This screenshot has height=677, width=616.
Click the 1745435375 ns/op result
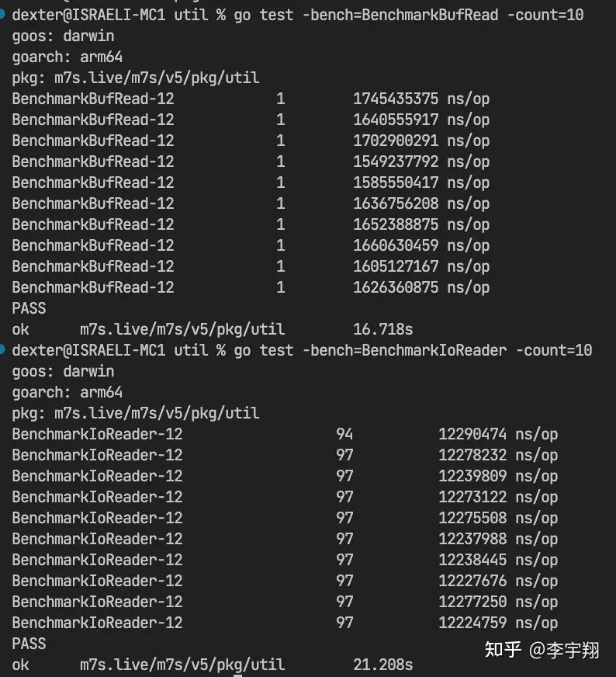[x=420, y=99]
